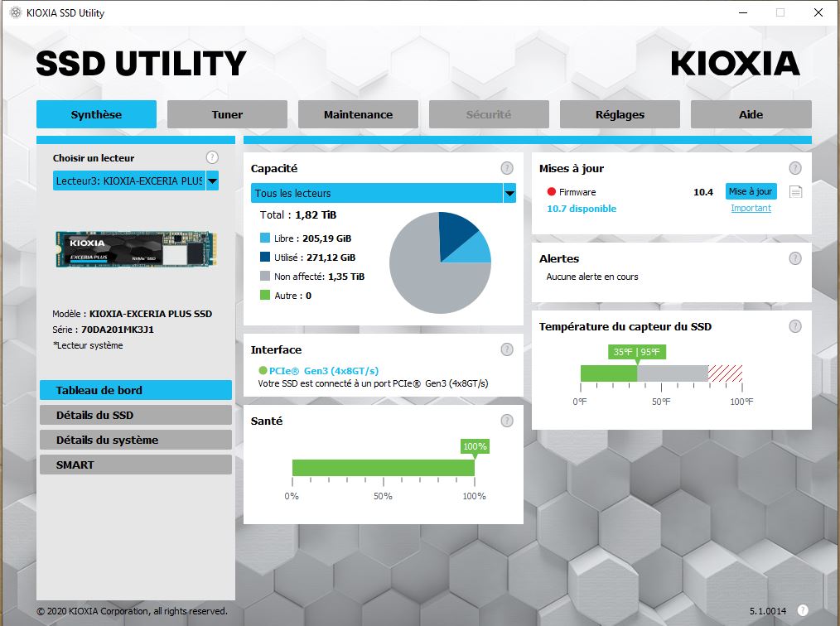840x626 pixels.
Task: Click help icon next to Mises à jour
Action: [x=795, y=168]
